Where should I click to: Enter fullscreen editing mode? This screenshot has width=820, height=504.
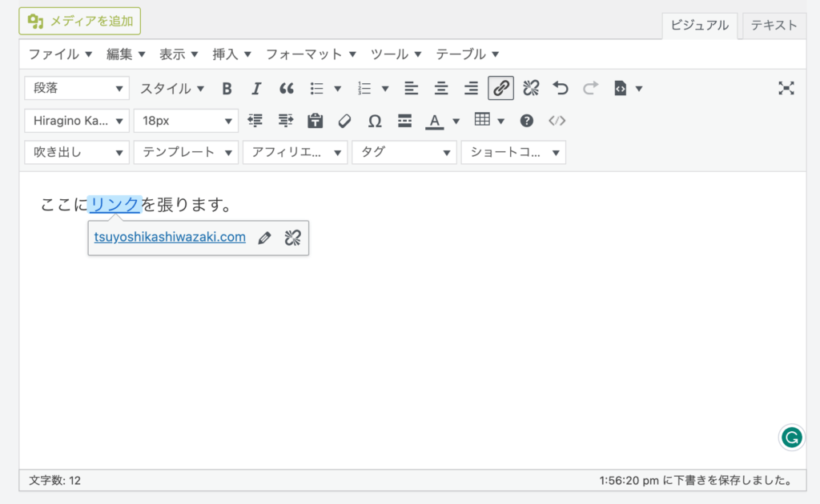(786, 88)
